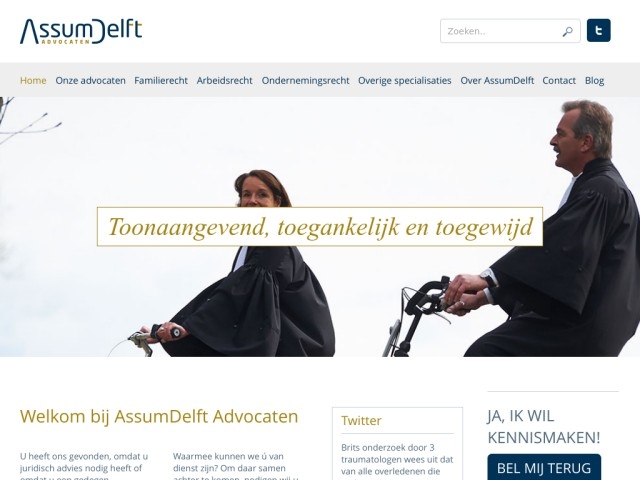Image resolution: width=640 pixels, height=480 pixels.
Task: Expand Overige specialisaties menu
Action: point(404,80)
